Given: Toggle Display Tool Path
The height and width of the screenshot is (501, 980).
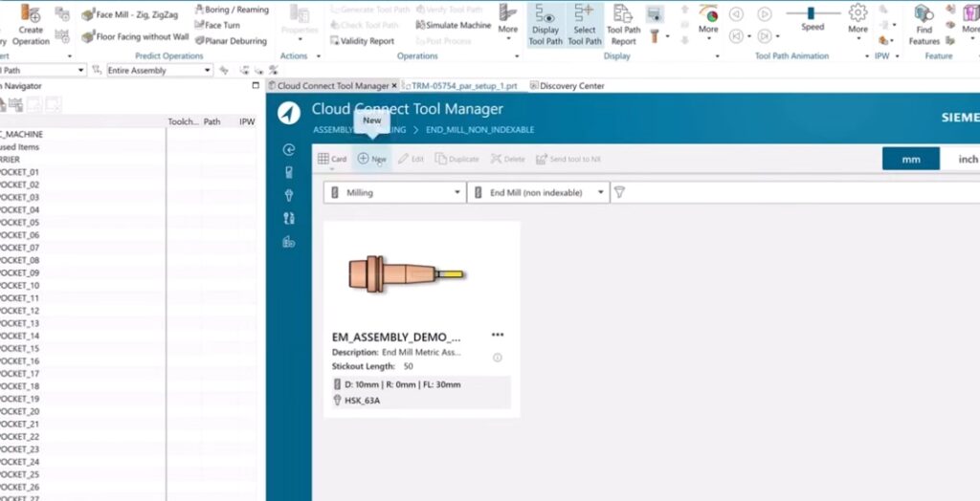Looking at the screenshot, I should (546, 25).
